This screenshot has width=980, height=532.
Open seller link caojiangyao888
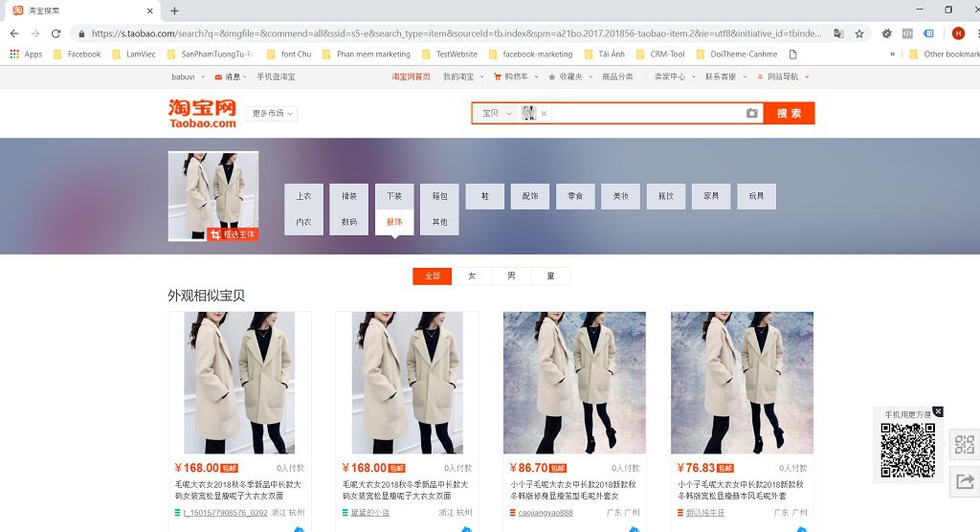545,513
